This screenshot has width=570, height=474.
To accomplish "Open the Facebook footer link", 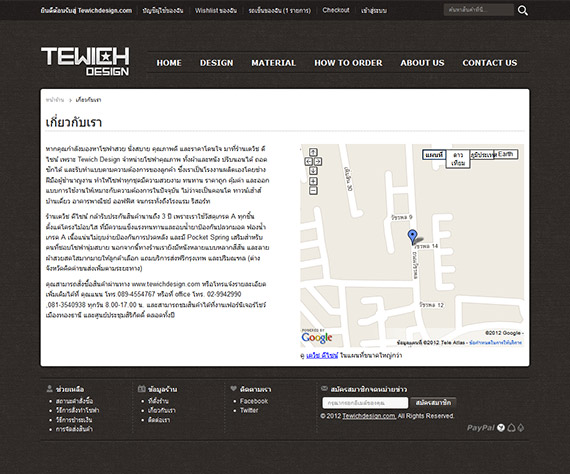I will [x=254, y=401].
